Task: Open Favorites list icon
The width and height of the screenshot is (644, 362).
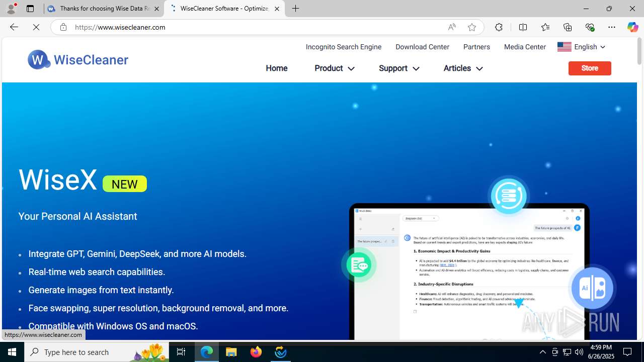Action: (545, 27)
